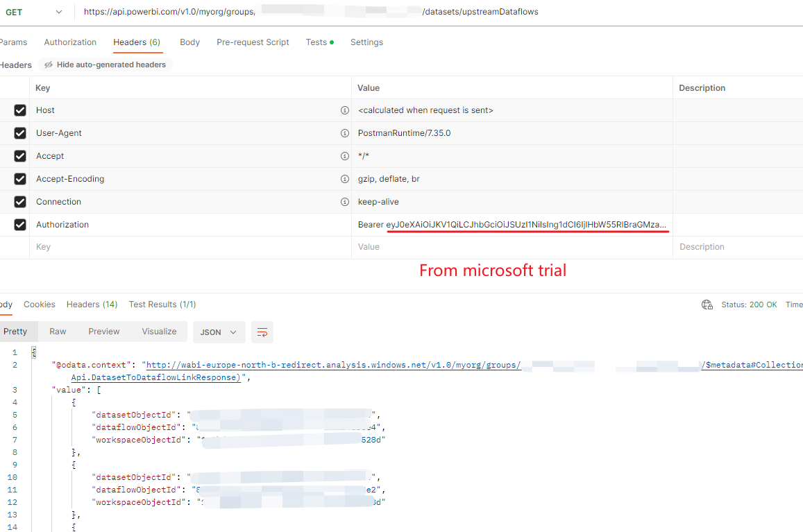Uncheck the User-Agent header checkbox
Viewport: 803px width, 532px height.
(20, 133)
